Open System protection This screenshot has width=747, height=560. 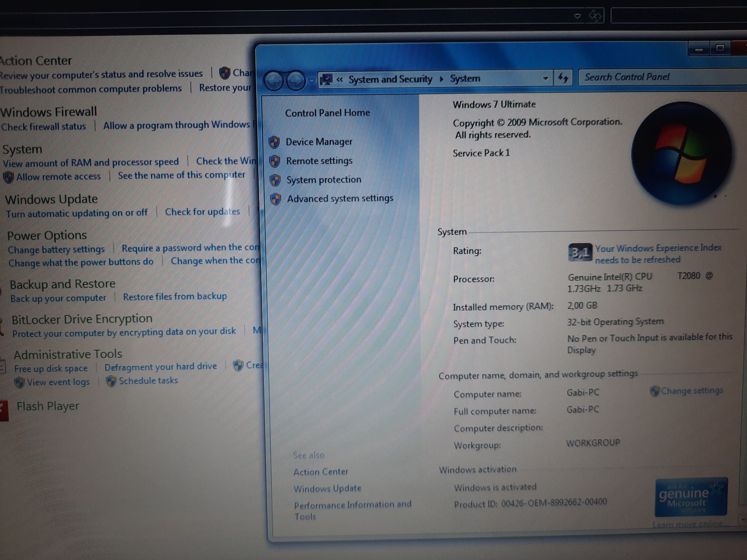coord(324,180)
